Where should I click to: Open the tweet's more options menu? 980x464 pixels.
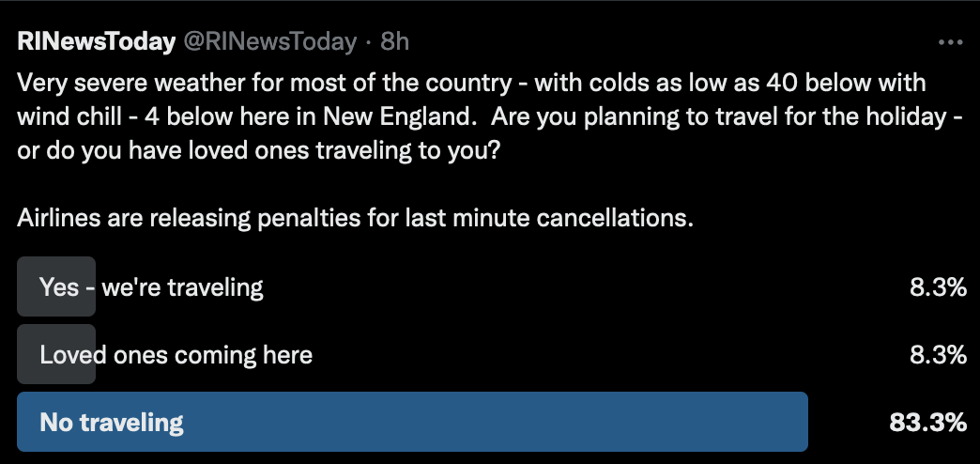951,42
